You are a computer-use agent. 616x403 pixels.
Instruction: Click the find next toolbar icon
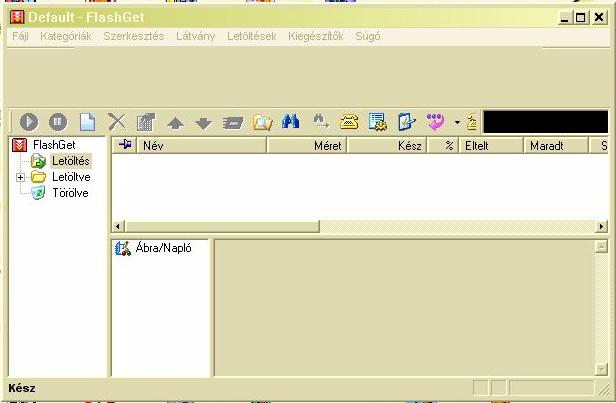coord(321,121)
